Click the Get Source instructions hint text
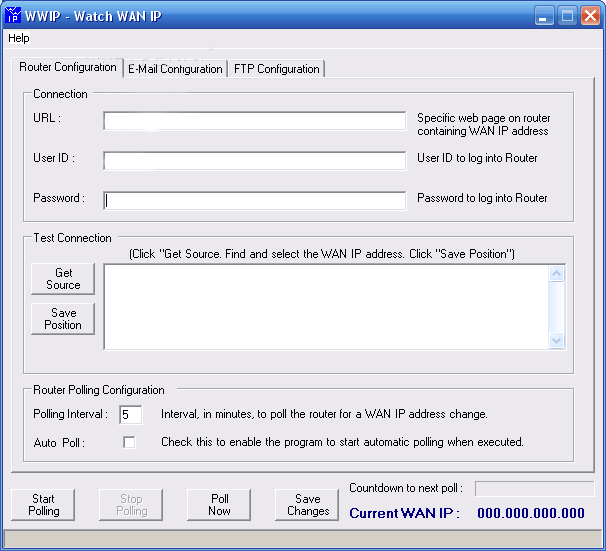Image resolution: width=606 pixels, height=551 pixels. 322,254
